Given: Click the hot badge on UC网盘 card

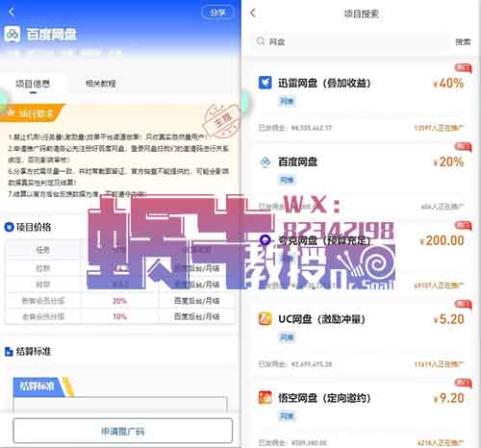Looking at the screenshot, I should 463,304.
